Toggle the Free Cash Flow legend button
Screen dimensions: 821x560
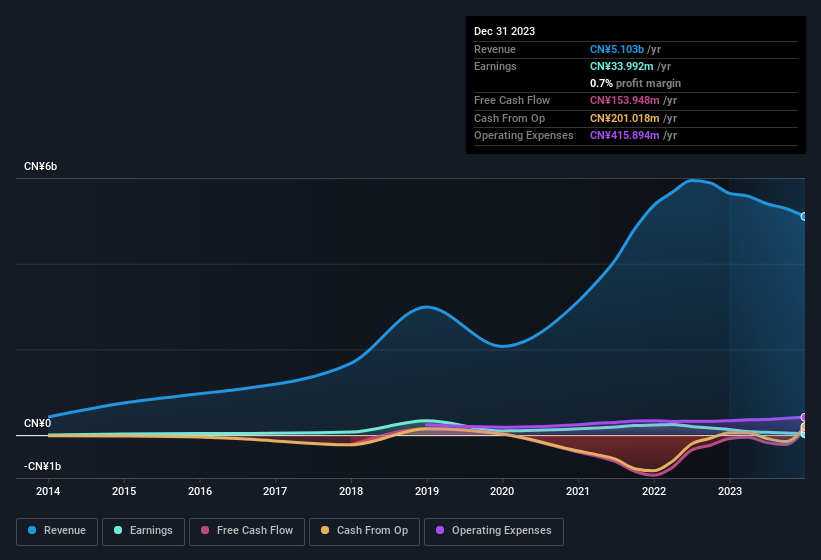247,531
